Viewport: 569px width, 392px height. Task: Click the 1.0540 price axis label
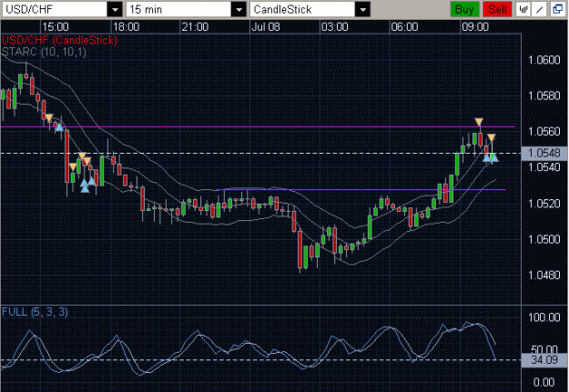[x=544, y=167]
